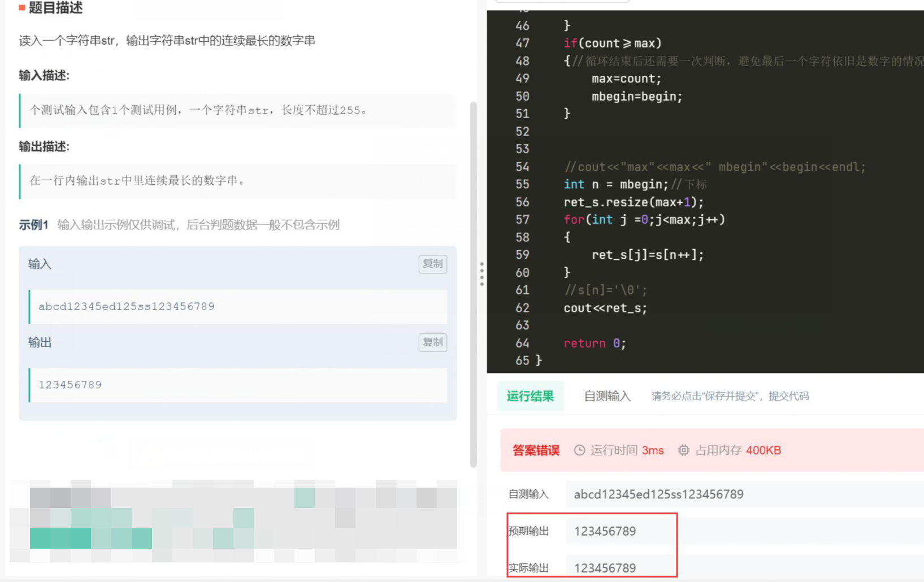Place cursor on line 49 max=count;

[x=626, y=79]
